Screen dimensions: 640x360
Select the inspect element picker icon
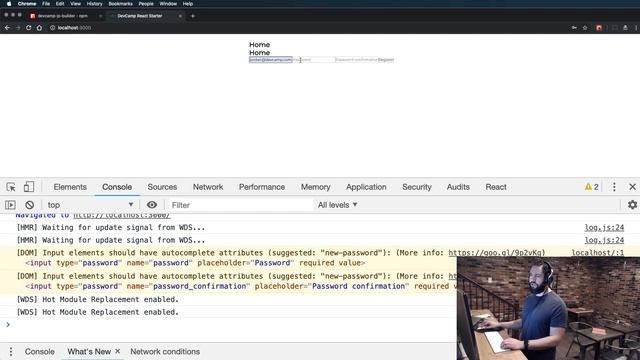(x=11, y=187)
